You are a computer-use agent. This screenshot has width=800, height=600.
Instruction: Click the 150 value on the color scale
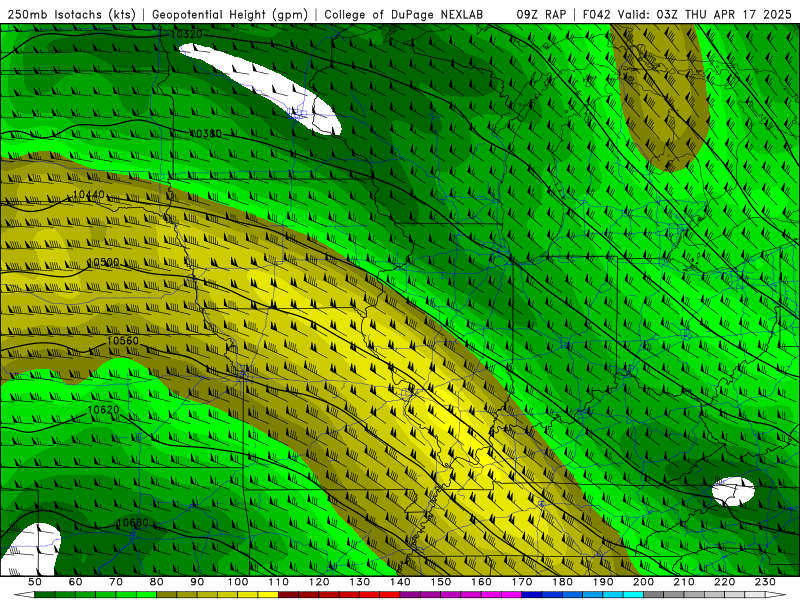(x=440, y=582)
